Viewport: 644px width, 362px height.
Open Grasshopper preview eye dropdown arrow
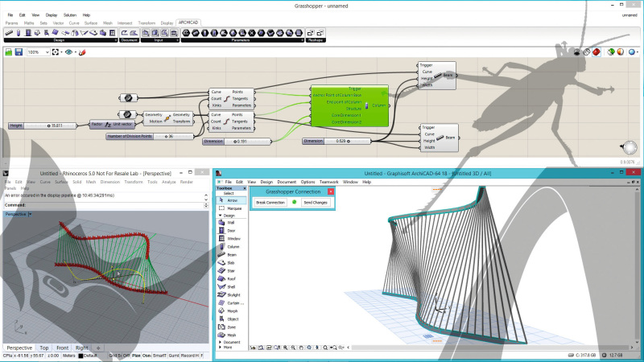click(x=76, y=52)
